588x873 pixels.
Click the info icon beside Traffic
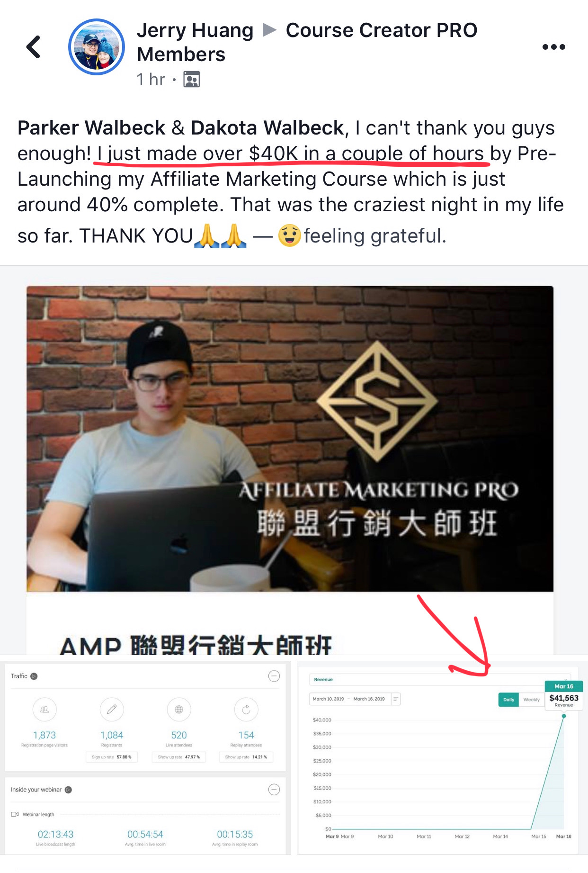34,676
